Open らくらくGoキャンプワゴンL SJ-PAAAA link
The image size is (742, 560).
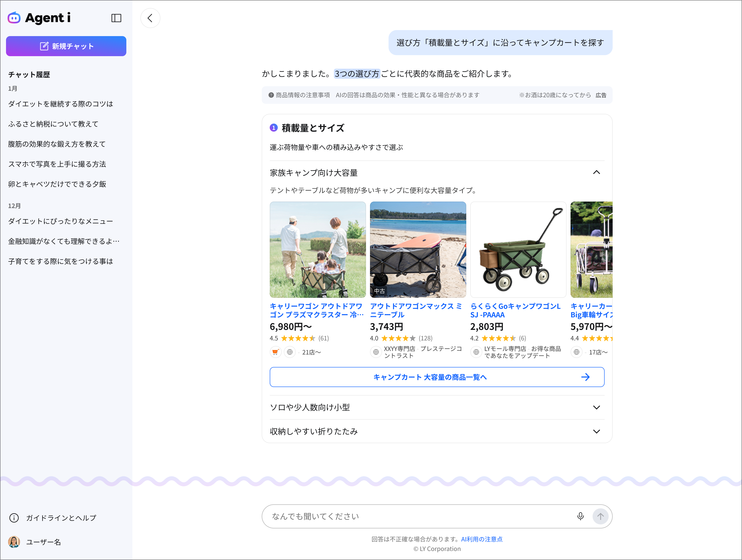pyautogui.click(x=515, y=310)
